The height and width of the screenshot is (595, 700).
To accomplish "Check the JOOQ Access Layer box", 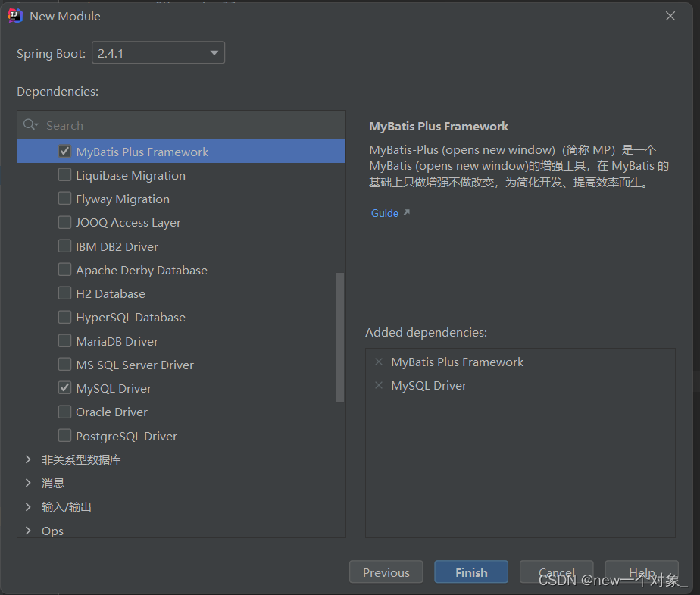I will tap(64, 222).
